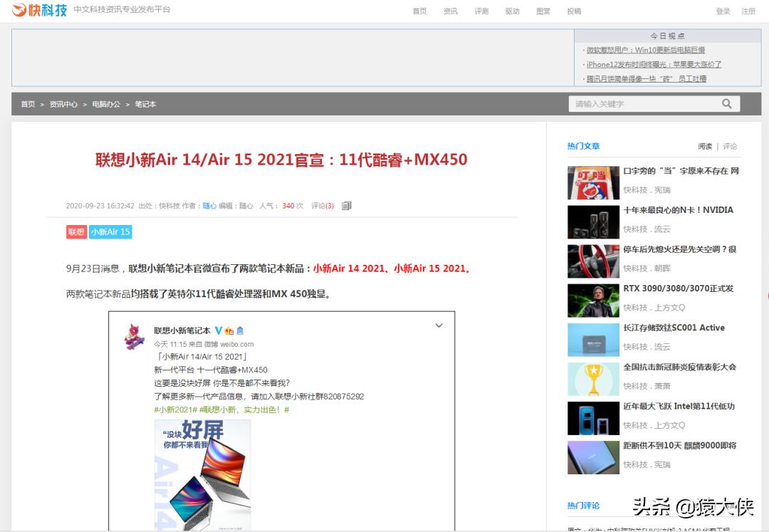
Task: Open 首页 in top navigation
Action: coord(419,11)
